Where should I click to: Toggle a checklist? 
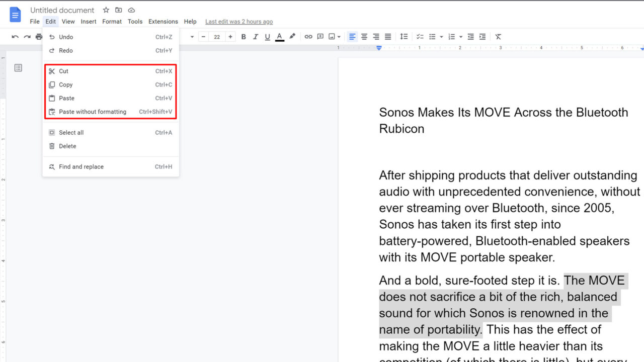tap(420, 36)
